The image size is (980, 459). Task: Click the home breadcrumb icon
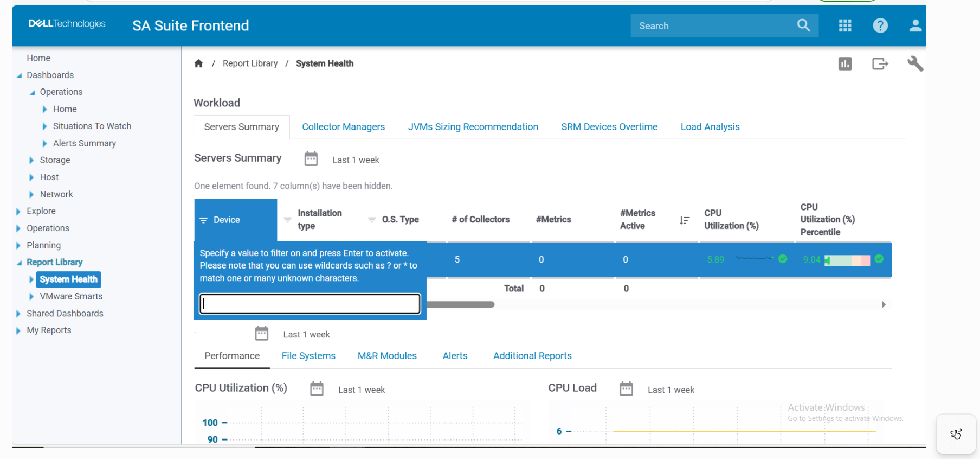(x=198, y=63)
